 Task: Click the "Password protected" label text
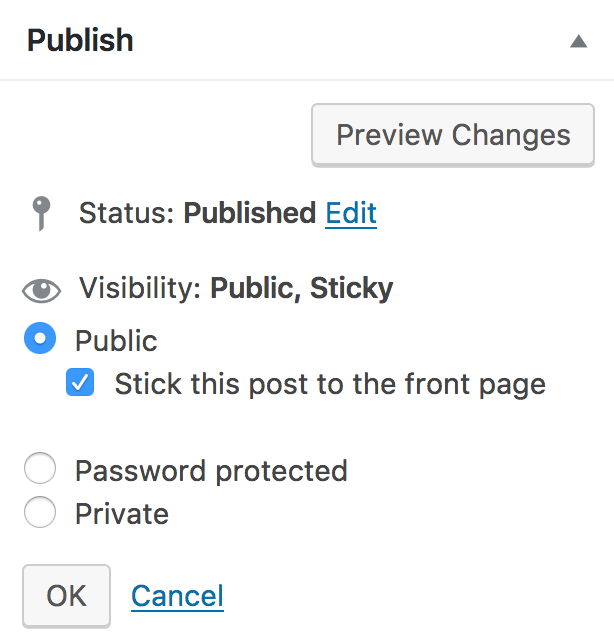click(x=211, y=470)
